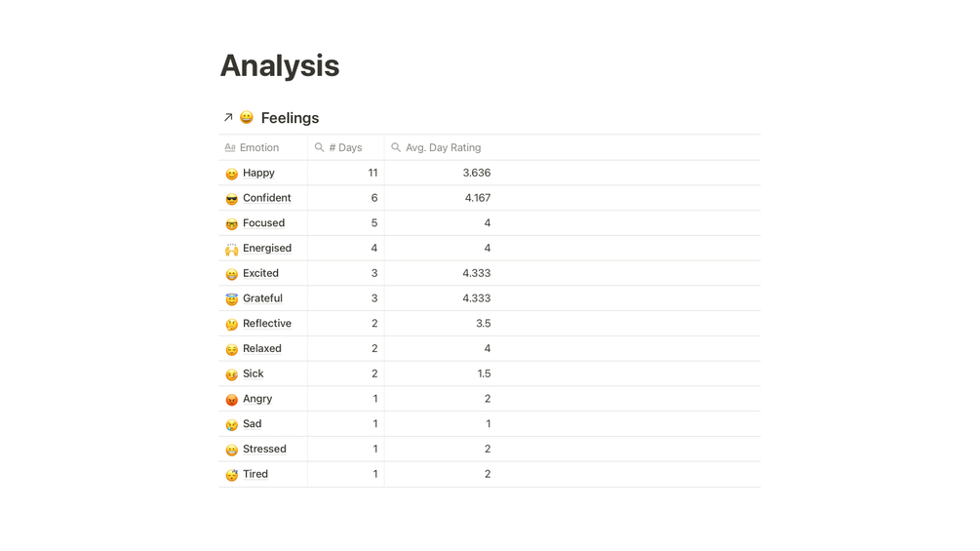Open the # Days column header

point(345,147)
